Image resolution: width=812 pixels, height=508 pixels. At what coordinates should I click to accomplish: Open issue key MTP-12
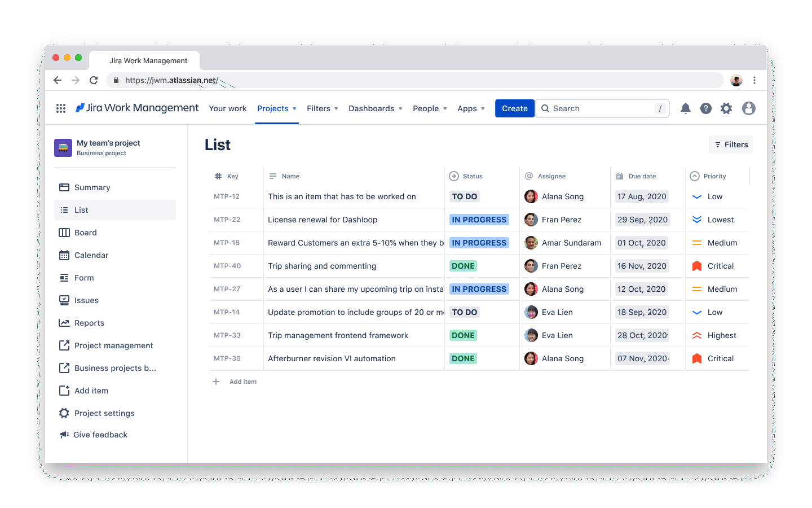(x=227, y=196)
